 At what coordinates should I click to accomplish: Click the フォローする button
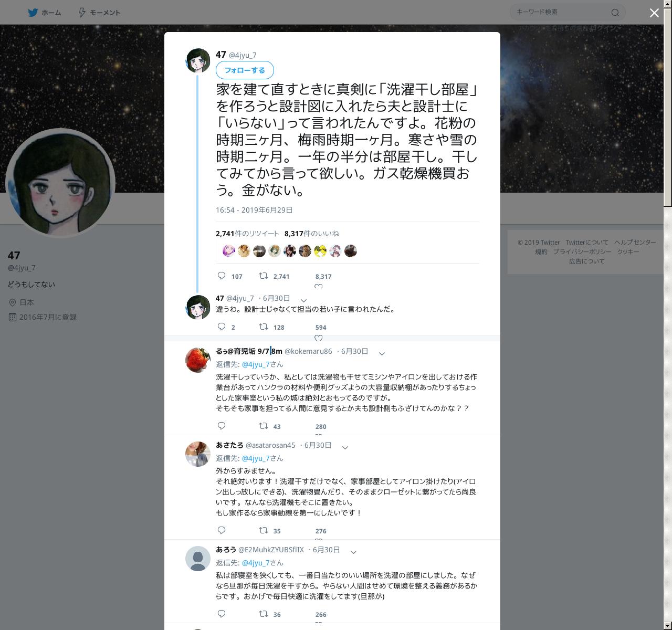[245, 70]
